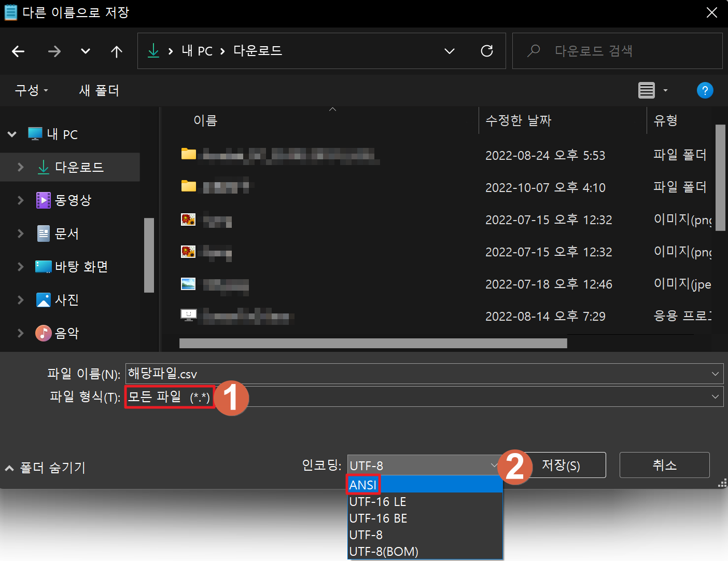Expand the 동영상 tree node
The height and width of the screenshot is (561, 728).
coord(21,200)
